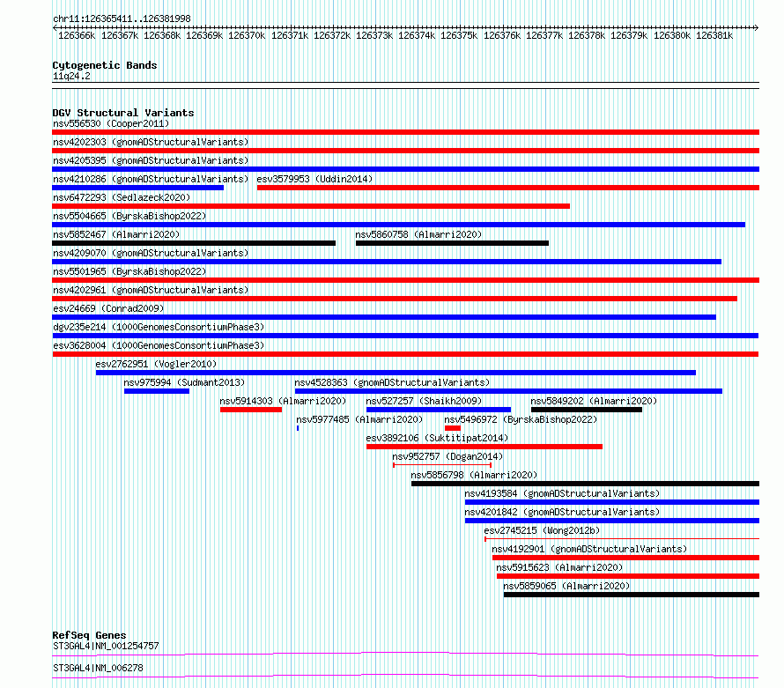The image size is (784, 688).
Task: Click the black bar under nsv5860758
Action: (x=452, y=243)
